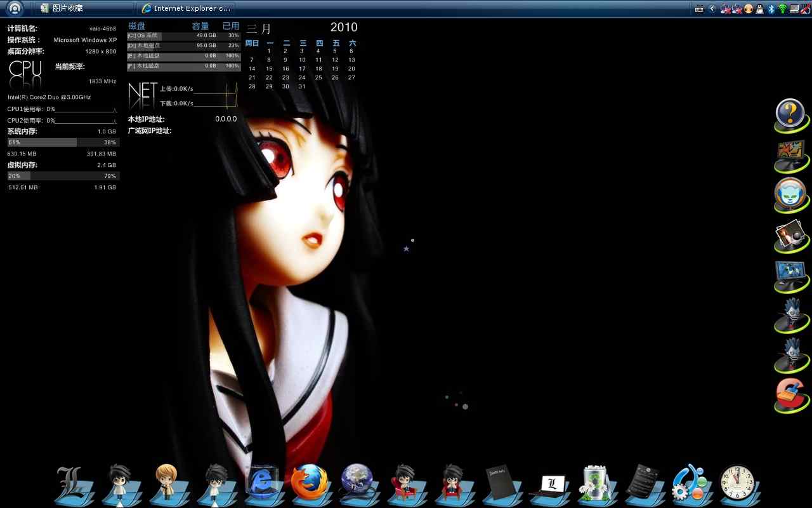Click the [E:] disk row
The width and height of the screenshot is (812, 508).
point(184,56)
